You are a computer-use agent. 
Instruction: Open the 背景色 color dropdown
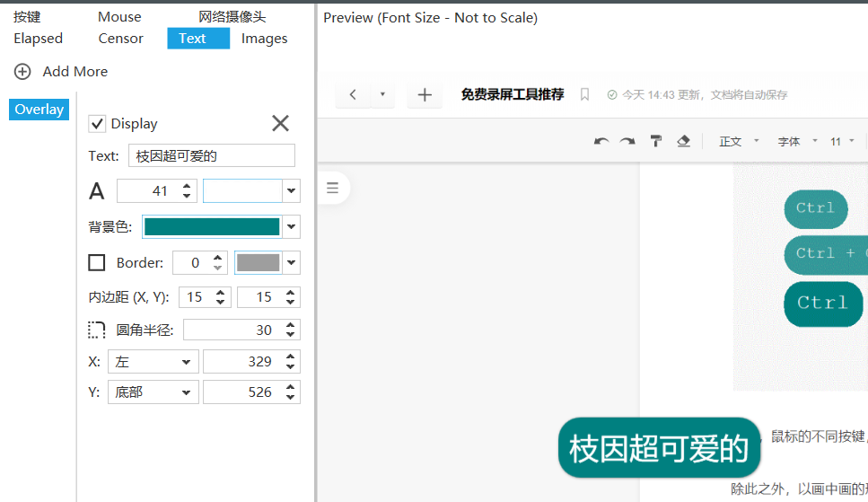(291, 227)
